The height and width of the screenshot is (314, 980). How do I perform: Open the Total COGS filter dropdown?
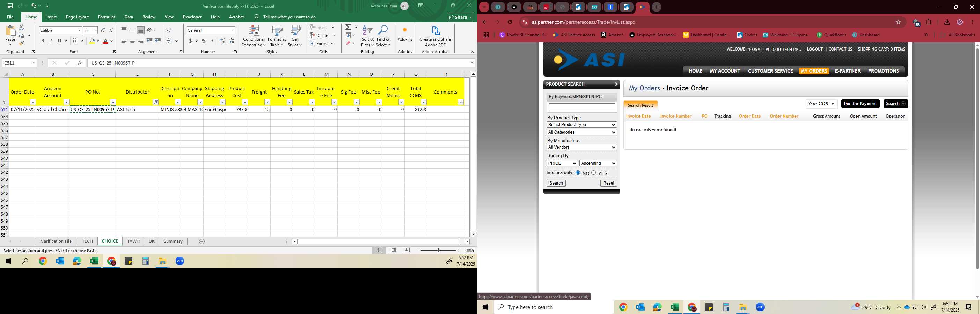(x=424, y=102)
